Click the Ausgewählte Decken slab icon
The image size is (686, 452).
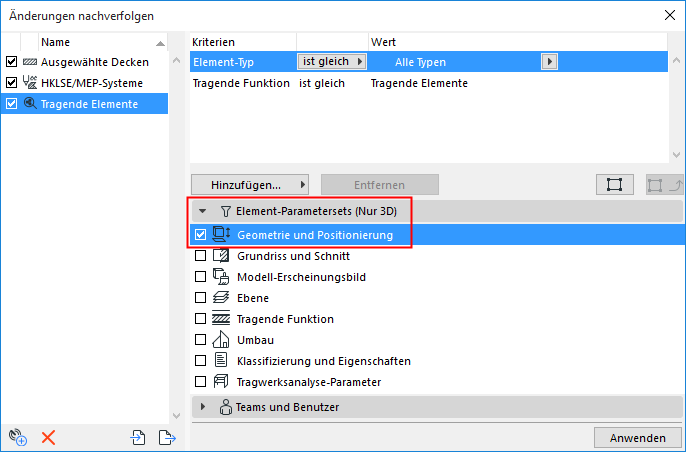[30, 62]
